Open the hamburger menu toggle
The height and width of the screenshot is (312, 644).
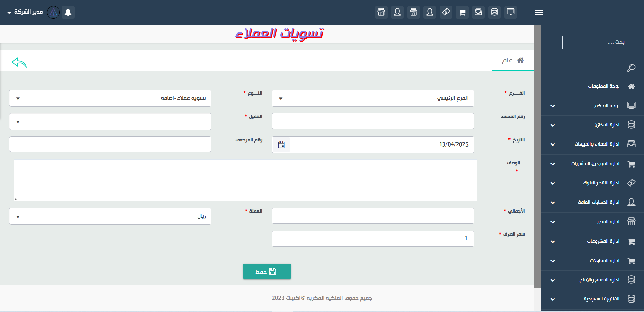coord(539,13)
